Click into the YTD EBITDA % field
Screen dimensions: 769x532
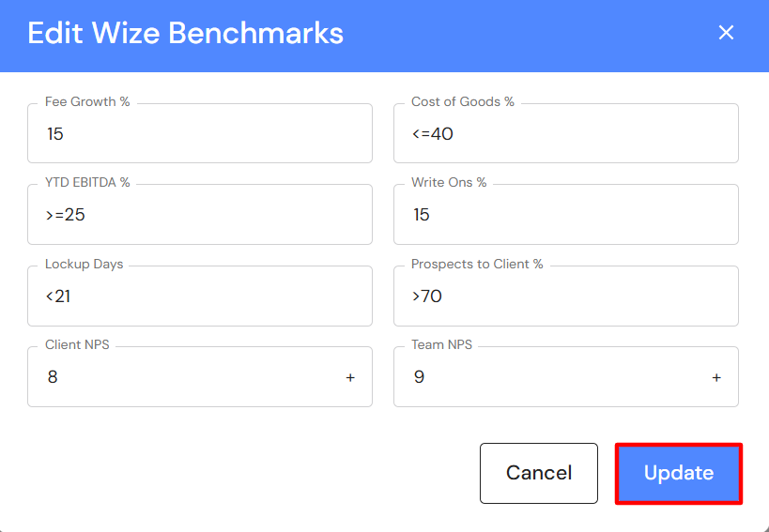[x=199, y=215]
